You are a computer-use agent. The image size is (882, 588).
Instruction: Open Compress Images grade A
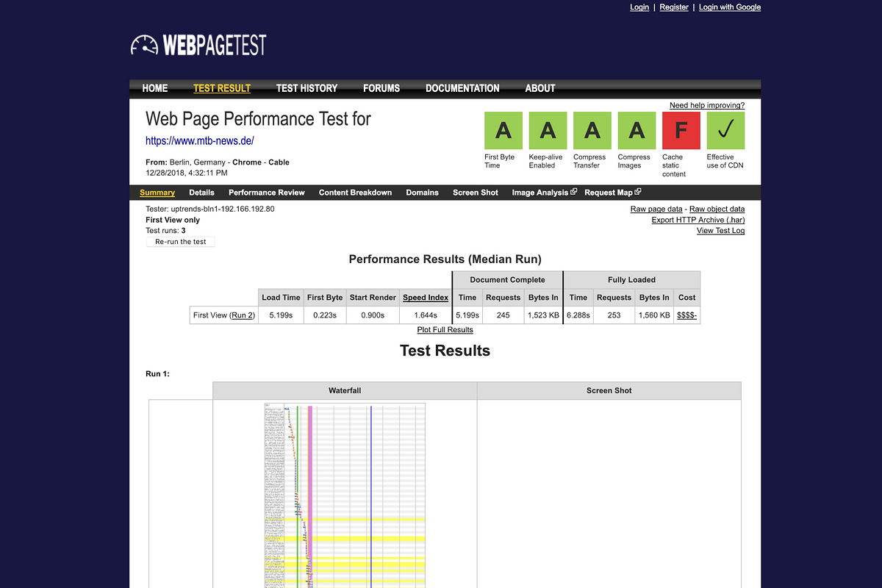637,131
